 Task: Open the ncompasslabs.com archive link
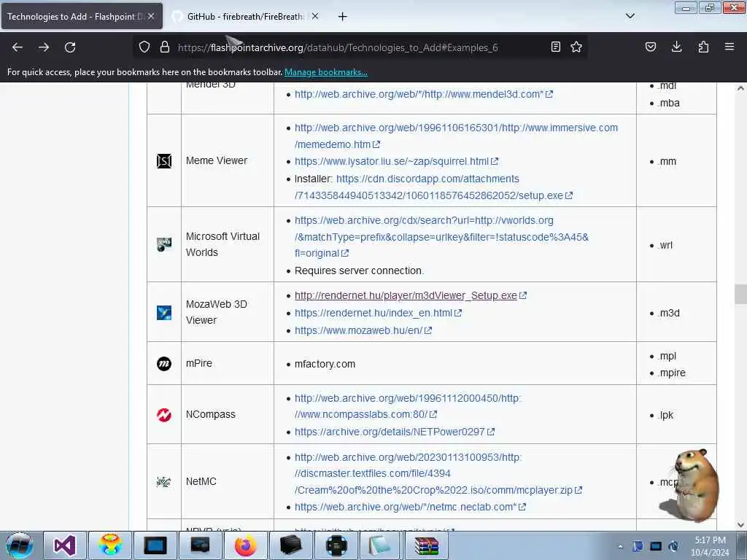408,406
